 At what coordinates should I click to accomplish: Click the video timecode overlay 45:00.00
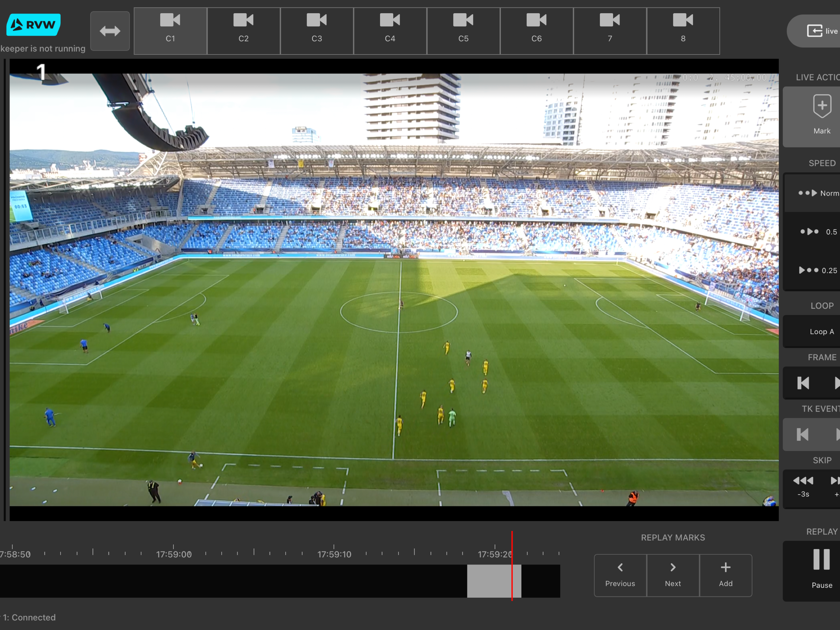[x=745, y=78]
